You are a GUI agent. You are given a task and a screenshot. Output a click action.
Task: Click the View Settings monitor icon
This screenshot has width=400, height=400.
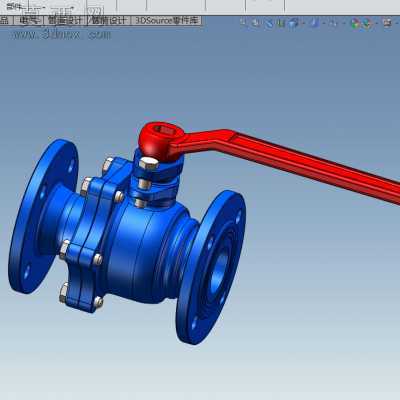point(387,23)
